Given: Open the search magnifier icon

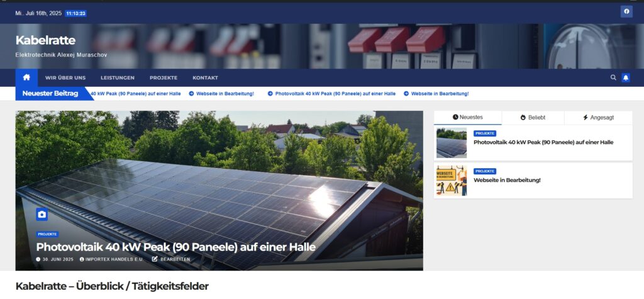Looking at the screenshot, I should (613, 77).
